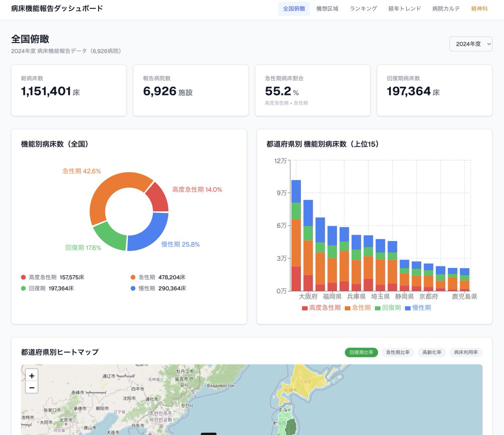Toggle 回復期 series in bar chart legend
This screenshot has height=435, width=504.
tap(388, 308)
